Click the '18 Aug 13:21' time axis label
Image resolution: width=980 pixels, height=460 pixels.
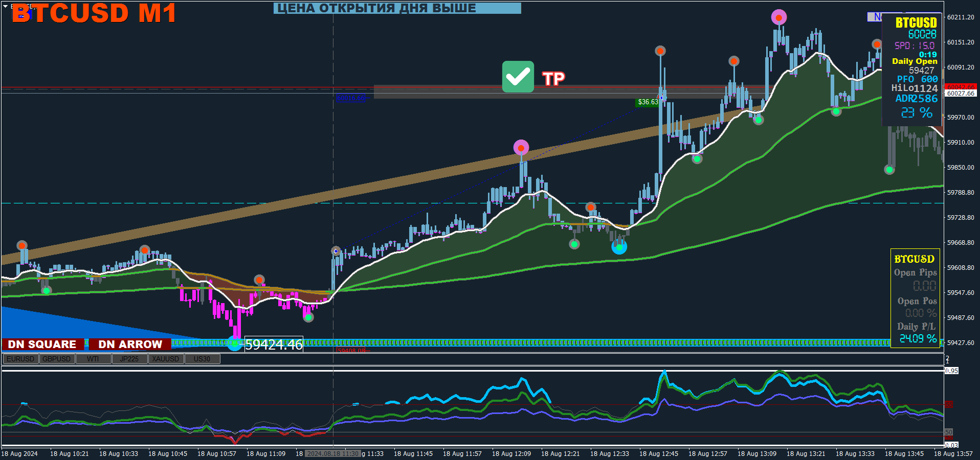(x=806, y=454)
